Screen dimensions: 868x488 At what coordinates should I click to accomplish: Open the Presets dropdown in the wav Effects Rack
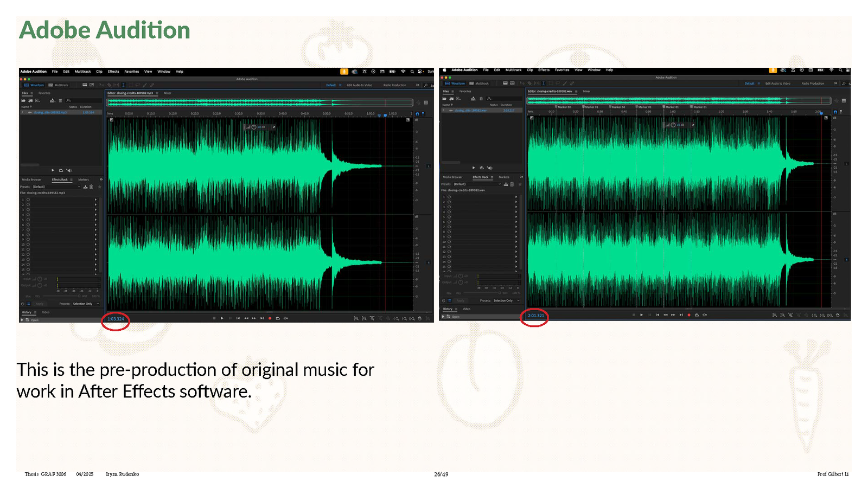477,184
